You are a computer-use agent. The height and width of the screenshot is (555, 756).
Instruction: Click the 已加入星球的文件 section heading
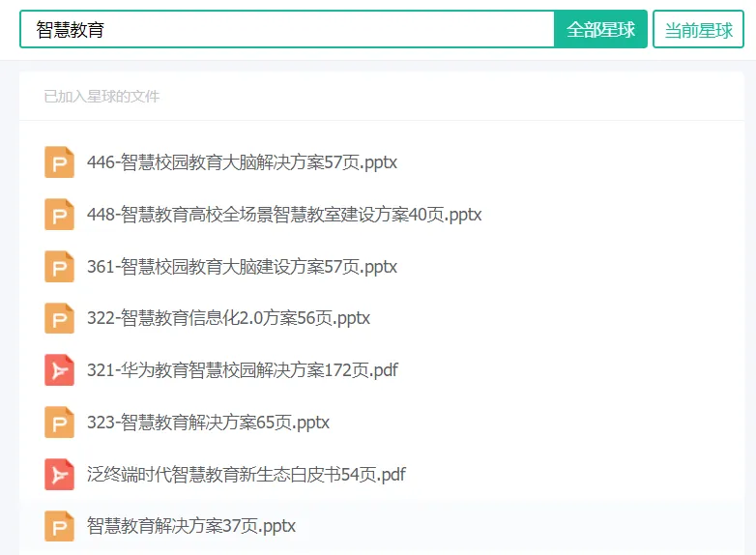click(102, 97)
